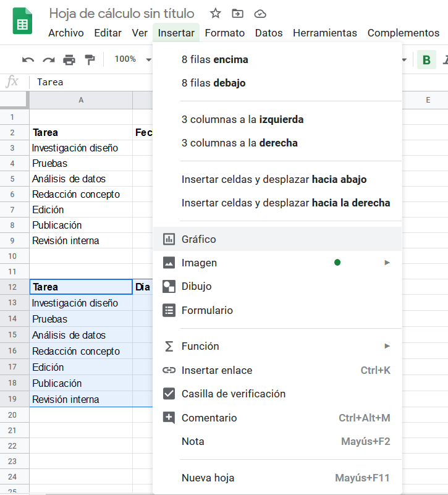Insert cells and shift hacia abajo

pos(277,179)
